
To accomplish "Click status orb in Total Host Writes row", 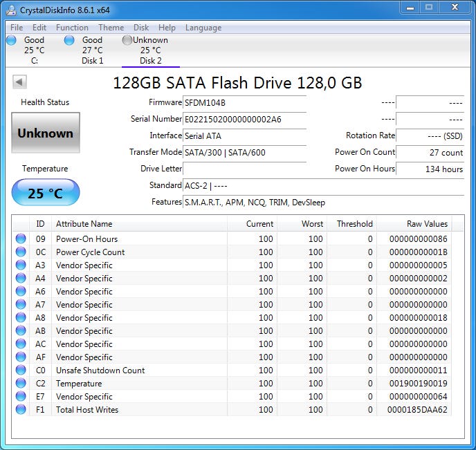I will (x=21, y=410).
